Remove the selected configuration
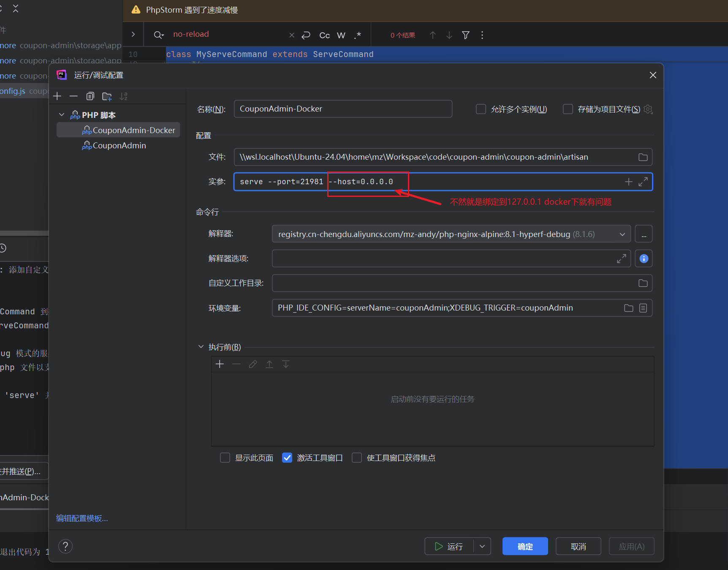 coord(73,96)
